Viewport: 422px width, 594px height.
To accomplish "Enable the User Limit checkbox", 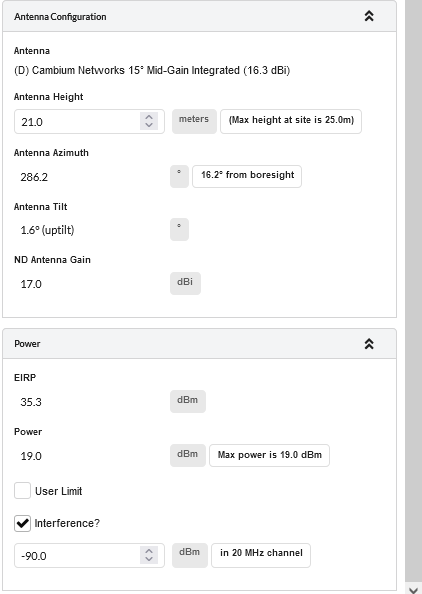I will pos(22,491).
